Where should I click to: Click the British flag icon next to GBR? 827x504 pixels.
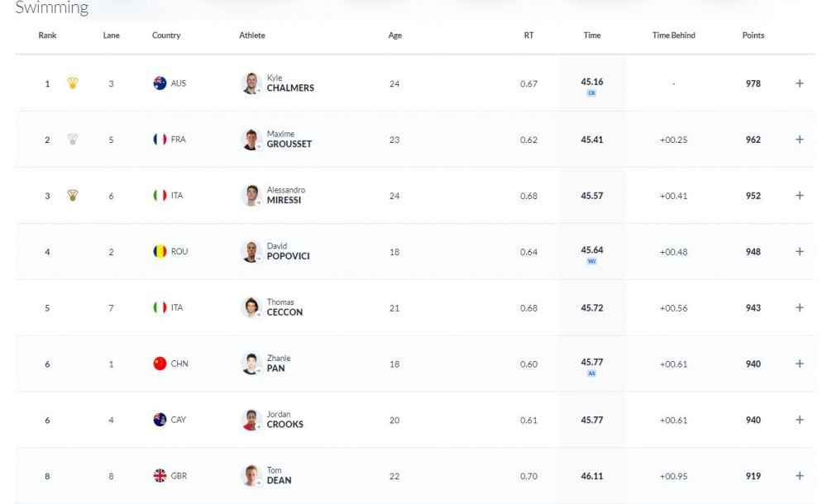pos(160,476)
